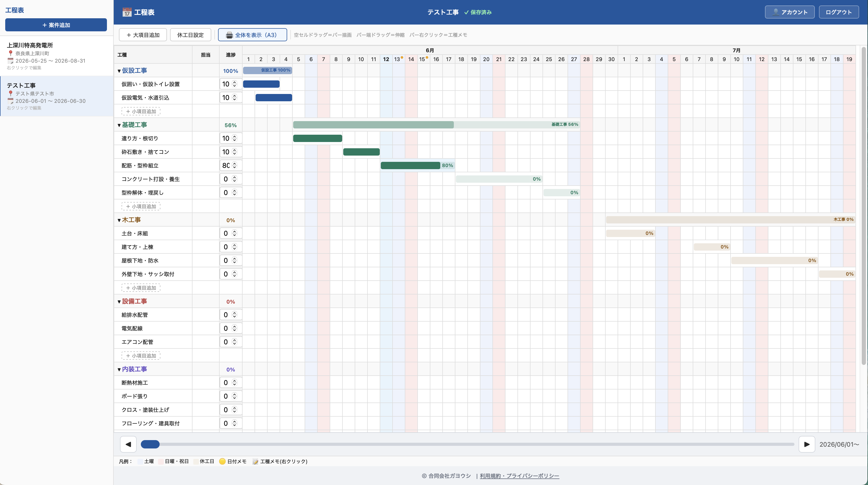Click the フローリング・建具取付 row label

[150, 423]
